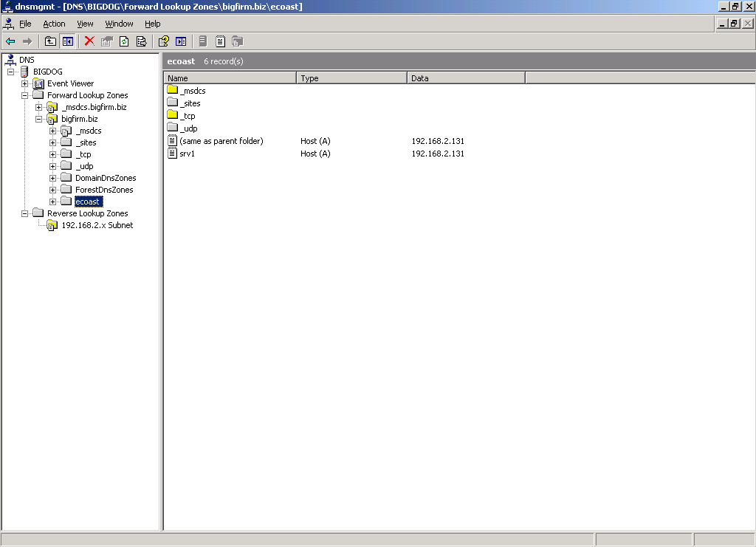Minimize the inner MMC child window

(x=722, y=23)
